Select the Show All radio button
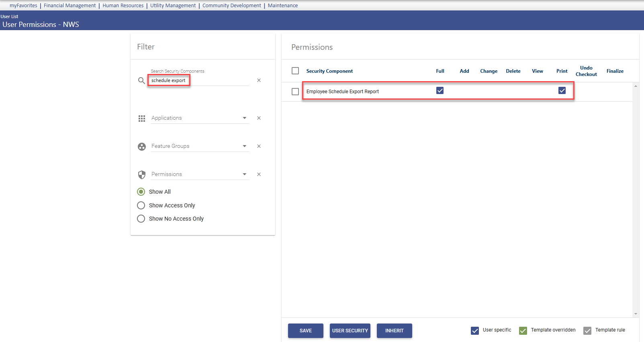644x342 pixels. (141, 192)
